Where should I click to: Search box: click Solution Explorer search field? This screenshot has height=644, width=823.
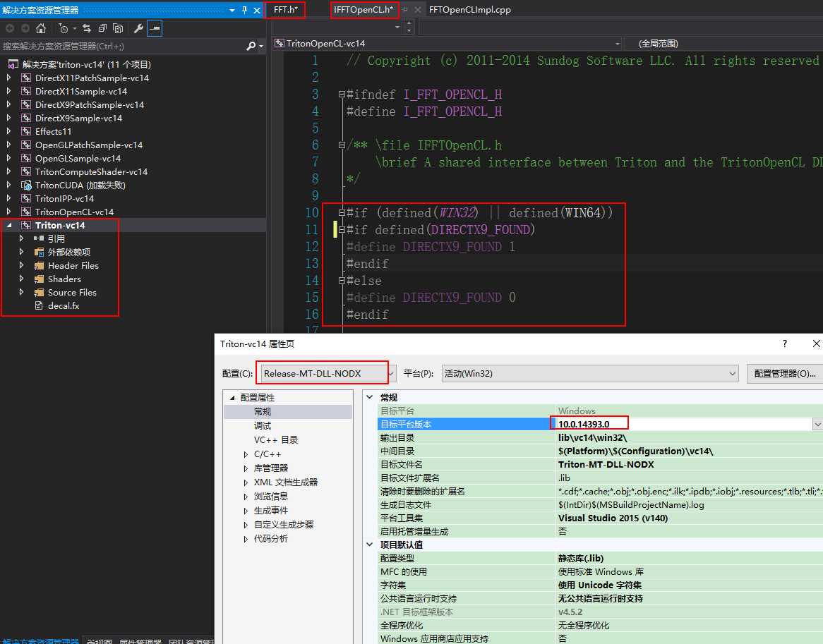point(122,46)
